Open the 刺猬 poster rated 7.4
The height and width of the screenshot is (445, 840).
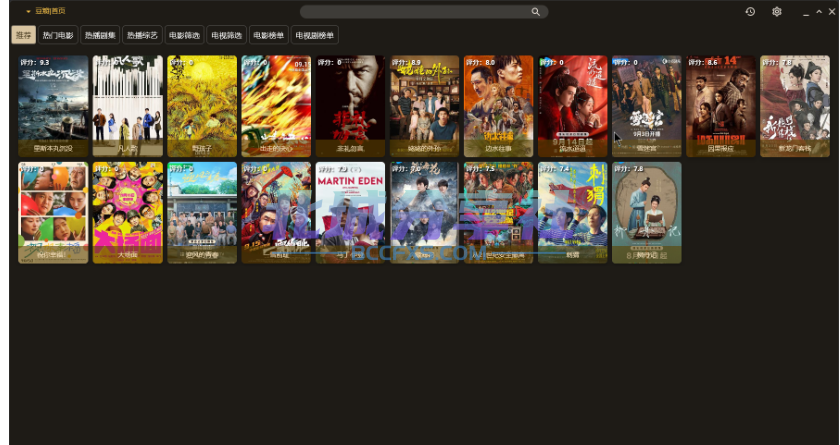point(573,213)
